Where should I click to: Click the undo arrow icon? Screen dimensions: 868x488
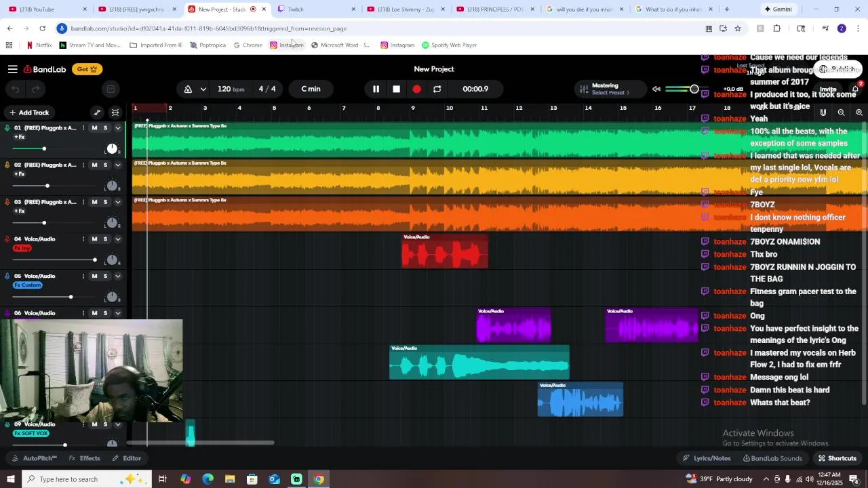coord(16,89)
